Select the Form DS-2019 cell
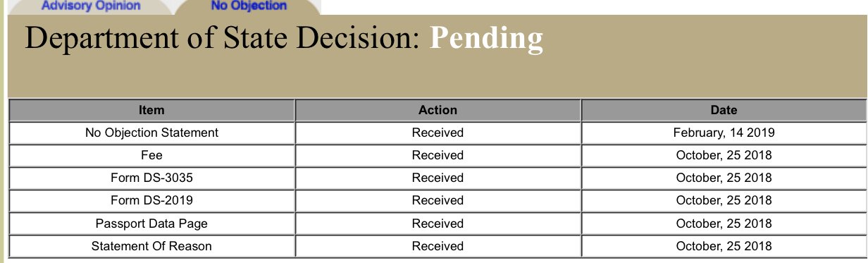 tap(151, 200)
